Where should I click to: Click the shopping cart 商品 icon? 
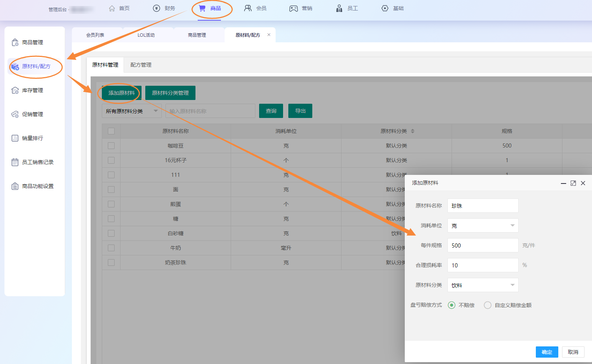coord(202,8)
